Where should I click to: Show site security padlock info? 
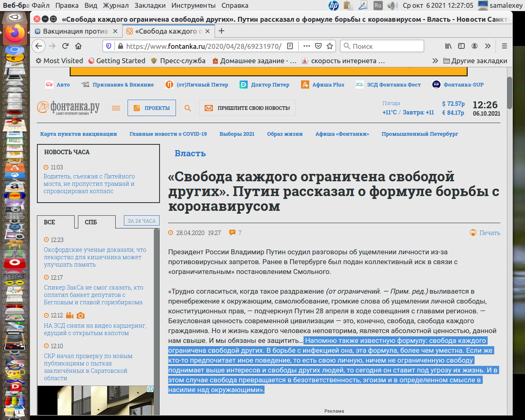click(x=120, y=46)
